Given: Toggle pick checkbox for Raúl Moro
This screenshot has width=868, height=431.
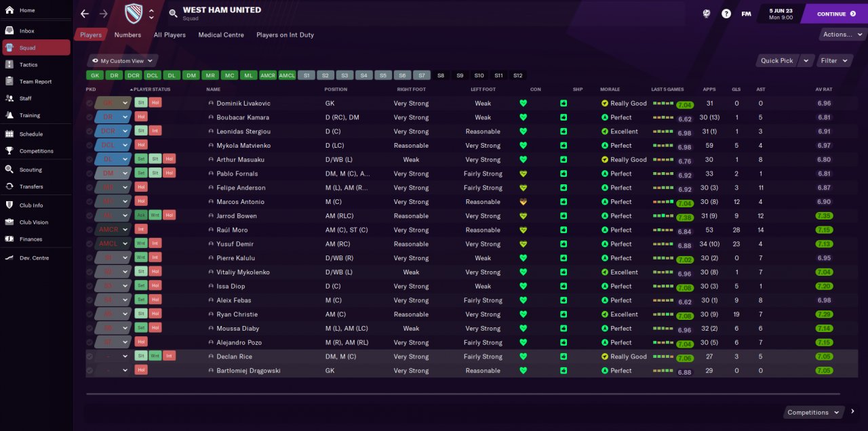Looking at the screenshot, I should pyautogui.click(x=90, y=230).
